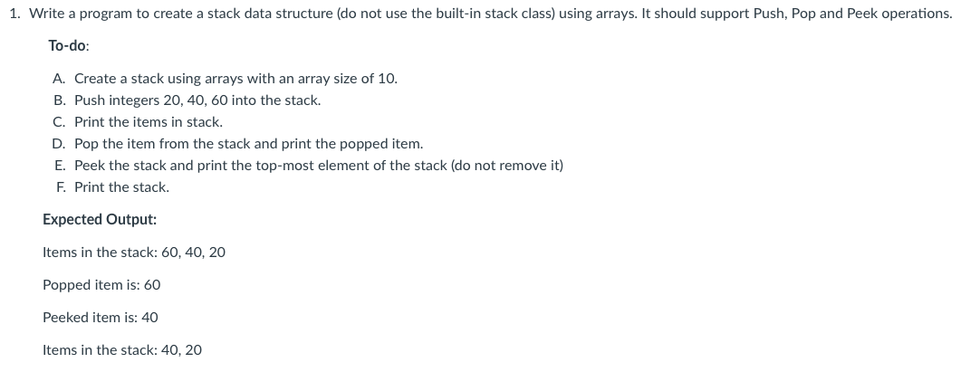Image resolution: width=980 pixels, height=372 pixels.
Task: Click the letter 'A.' list marker
Action: coord(60,79)
